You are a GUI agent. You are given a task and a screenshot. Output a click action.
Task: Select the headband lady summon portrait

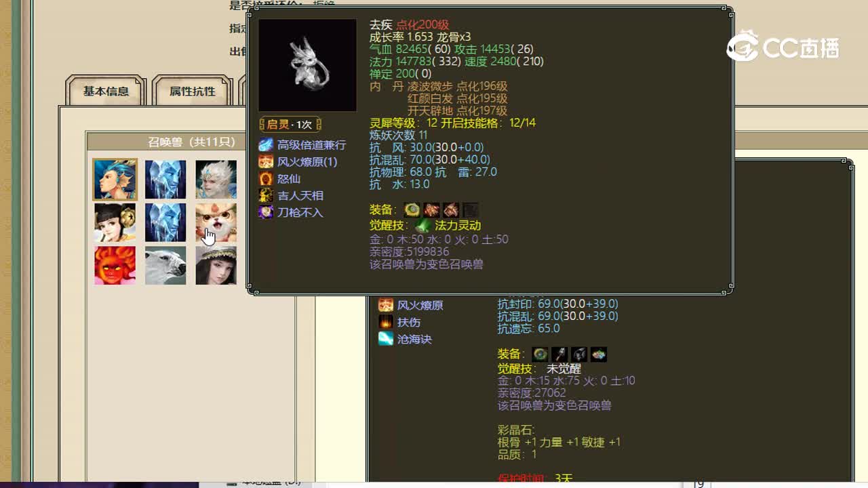[216, 265]
